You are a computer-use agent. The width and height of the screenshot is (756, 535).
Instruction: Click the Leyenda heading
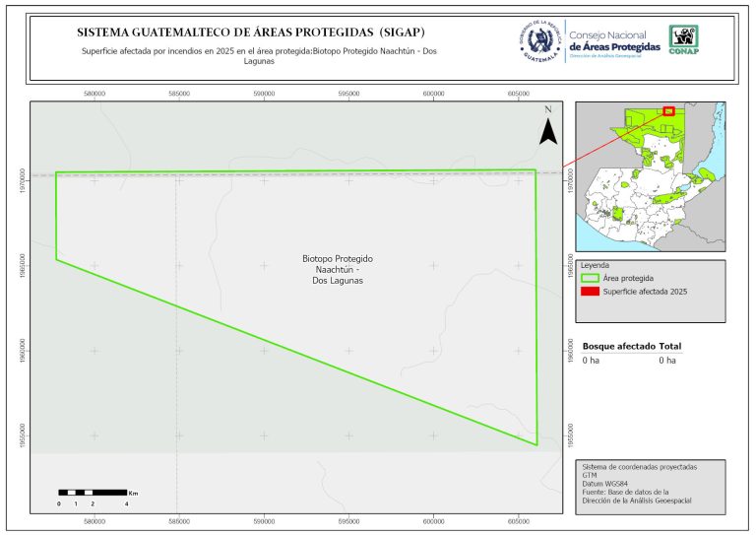596,266
